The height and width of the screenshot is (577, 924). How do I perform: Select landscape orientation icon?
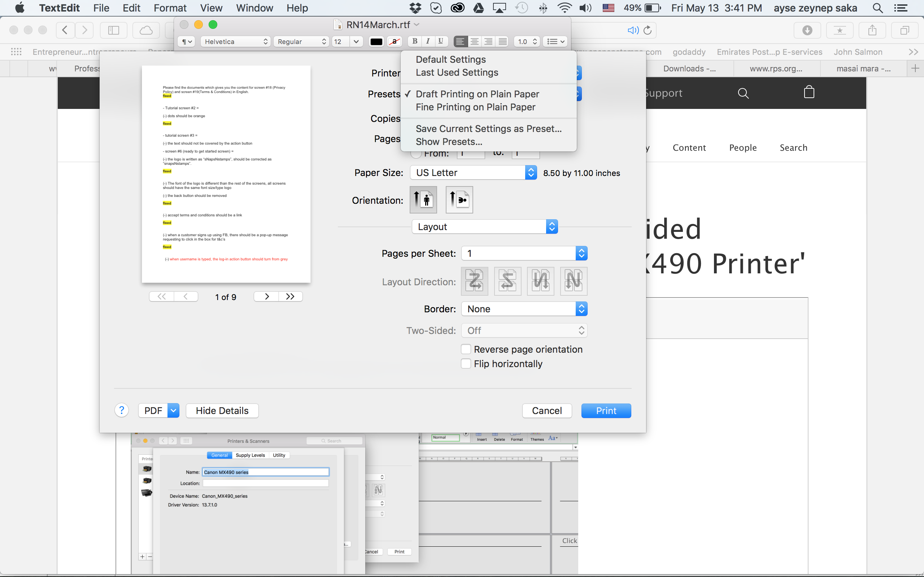click(459, 199)
